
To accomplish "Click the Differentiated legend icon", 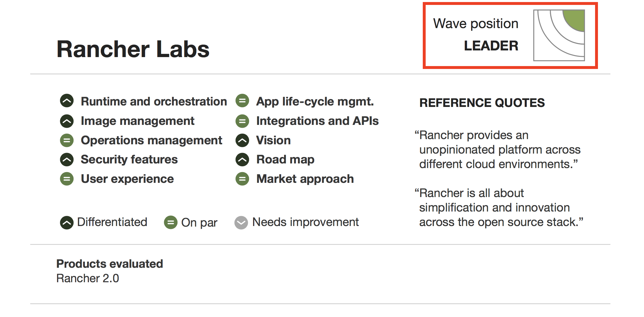I will pos(67,223).
